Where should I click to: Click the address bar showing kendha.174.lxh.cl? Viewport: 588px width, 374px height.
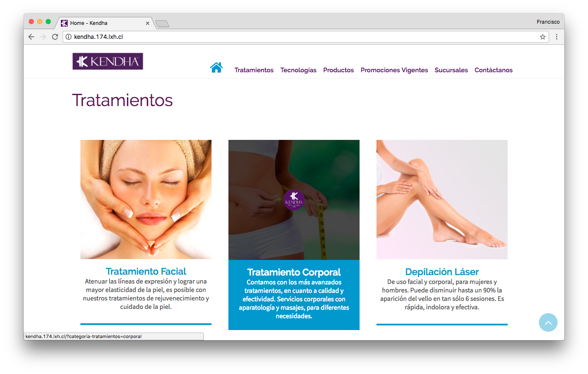(305, 37)
